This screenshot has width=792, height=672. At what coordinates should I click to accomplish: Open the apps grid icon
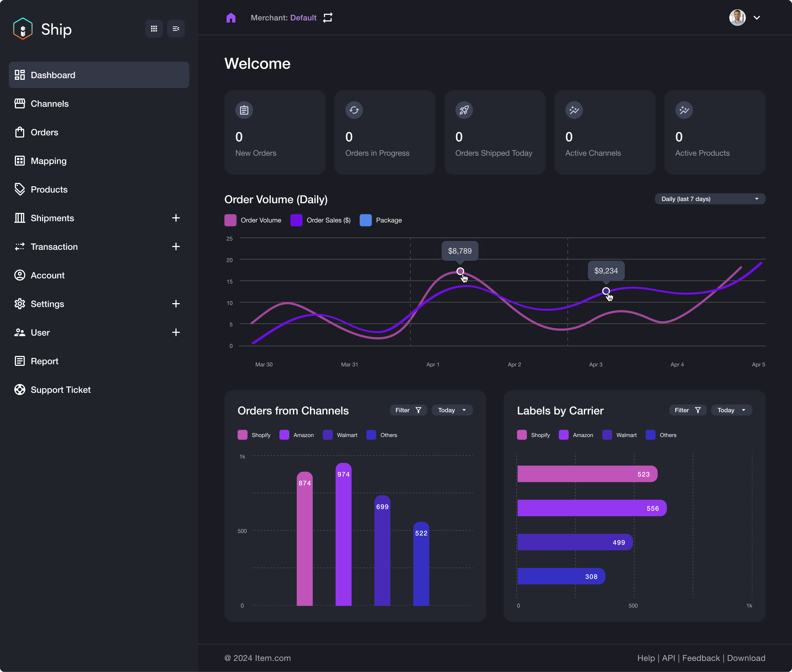point(154,29)
